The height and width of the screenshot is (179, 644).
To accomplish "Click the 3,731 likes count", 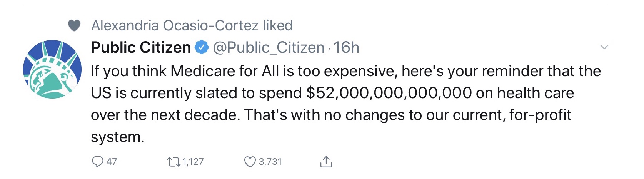I will (270, 162).
